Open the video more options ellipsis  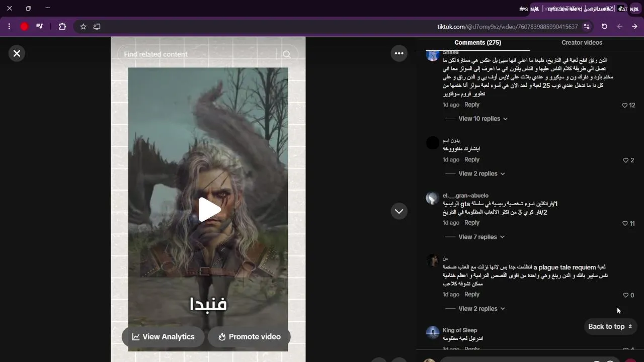click(x=399, y=53)
